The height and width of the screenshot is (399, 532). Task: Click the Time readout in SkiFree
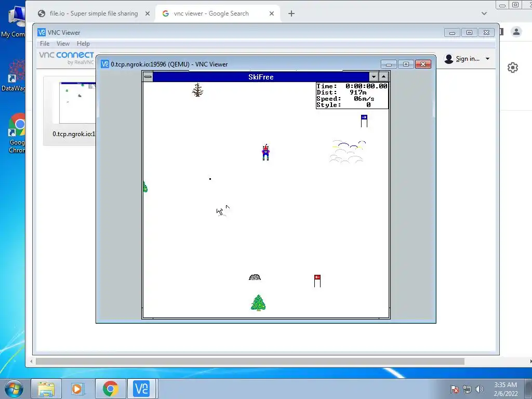(352, 86)
